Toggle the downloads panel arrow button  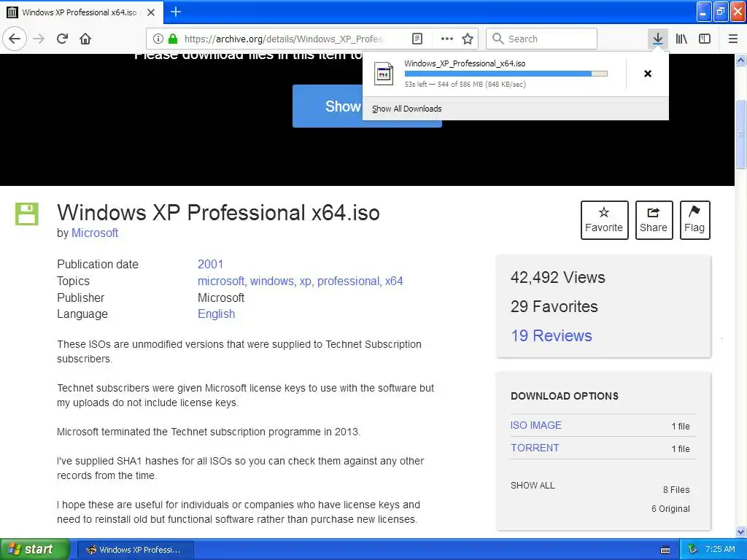[x=657, y=39]
